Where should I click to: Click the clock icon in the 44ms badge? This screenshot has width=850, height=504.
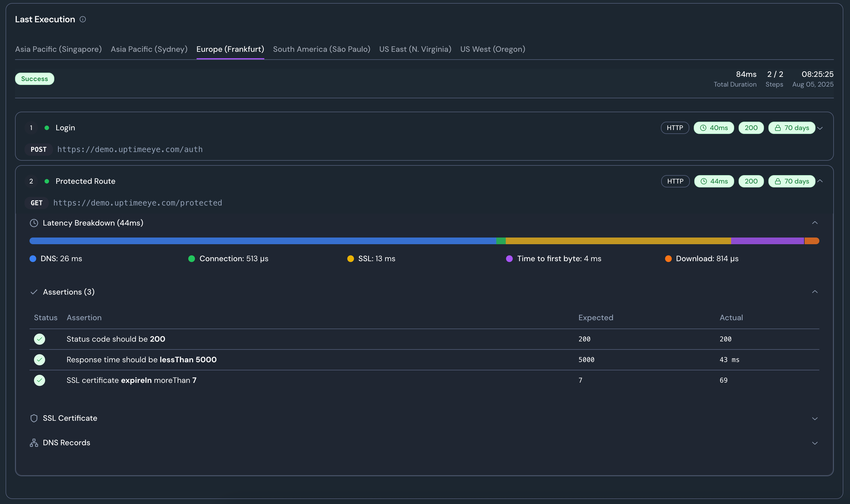click(x=704, y=181)
